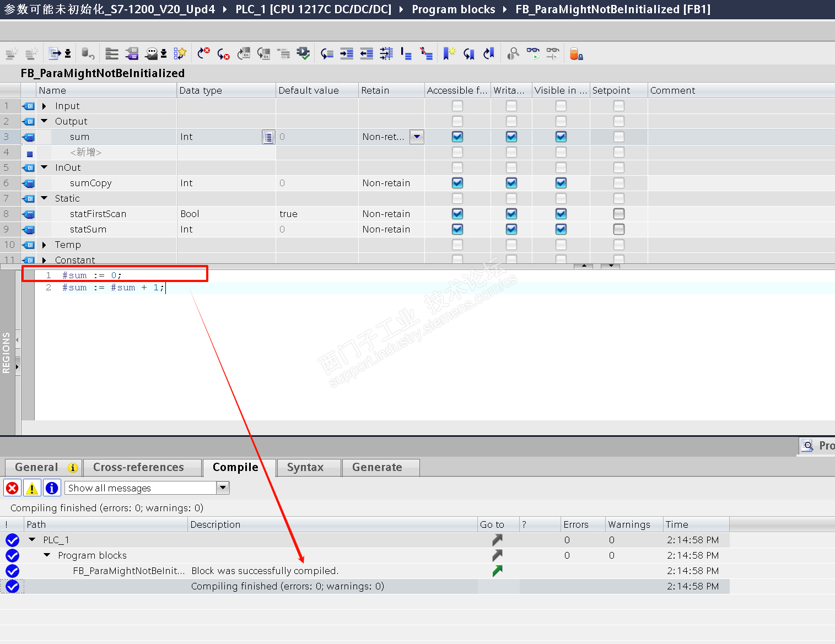
Task: Uncheck Accessible checkbox for sumCopy
Action: (457, 183)
